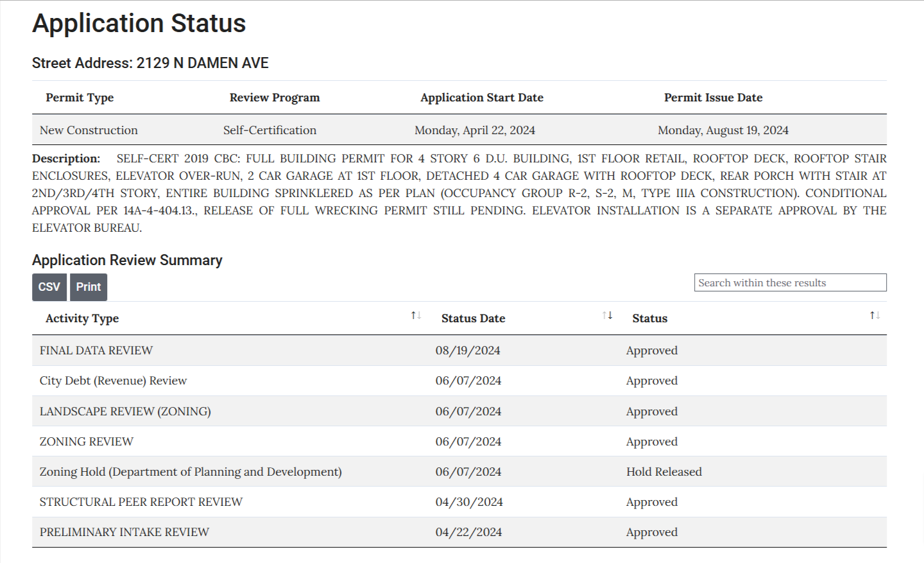Image resolution: width=924 pixels, height=563 pixels.
Task: Click Approved status for FINAL DATA REVIEW
Action: point(652,351)
